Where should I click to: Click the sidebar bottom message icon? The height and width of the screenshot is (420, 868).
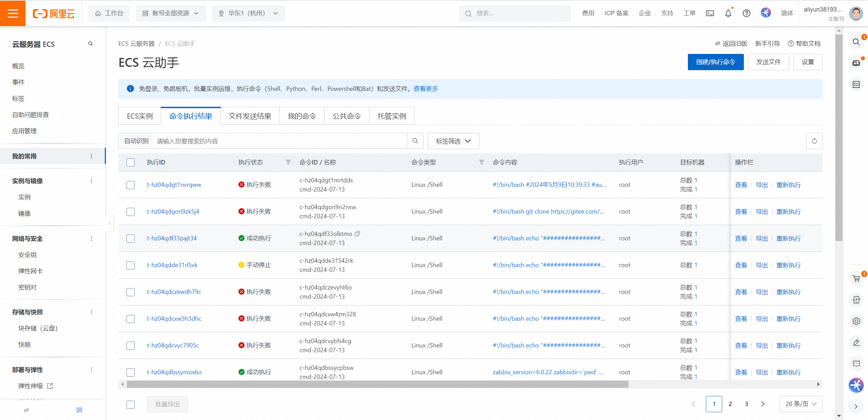(x=79, y=410)
